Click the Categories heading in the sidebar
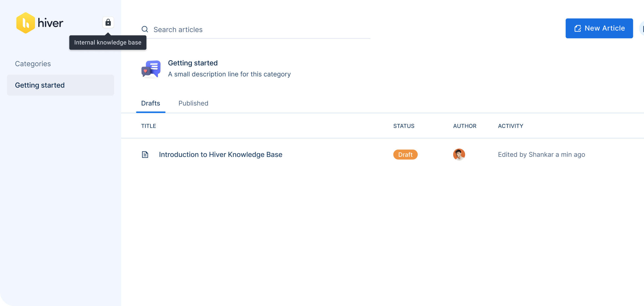The height and width of the screenshot is (306, 644). (33, 63)
